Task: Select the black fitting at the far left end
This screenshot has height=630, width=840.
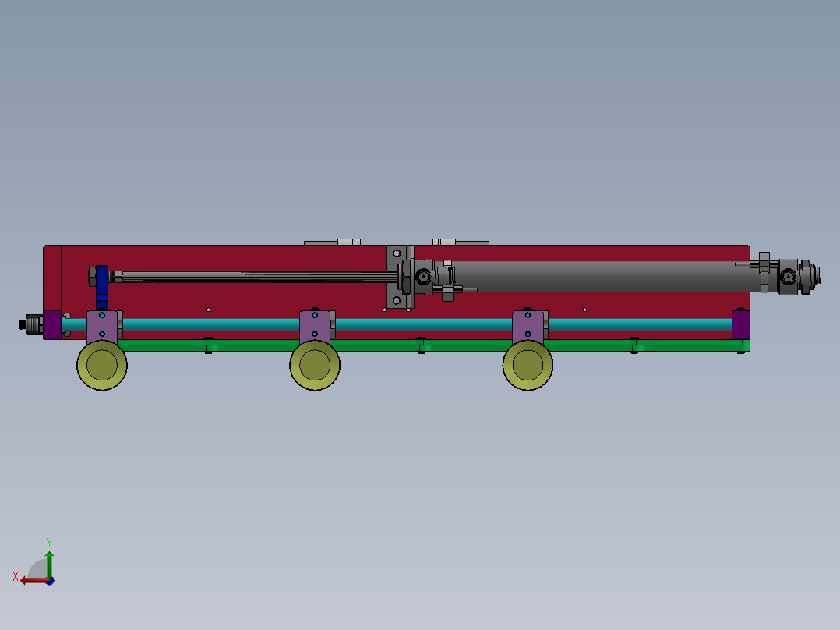Action: [30, 324]
